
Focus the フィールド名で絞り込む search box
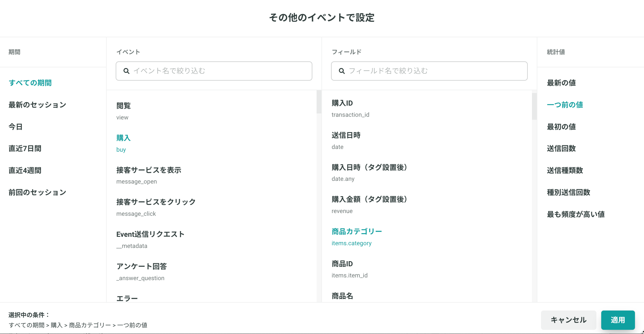point(429,71)
